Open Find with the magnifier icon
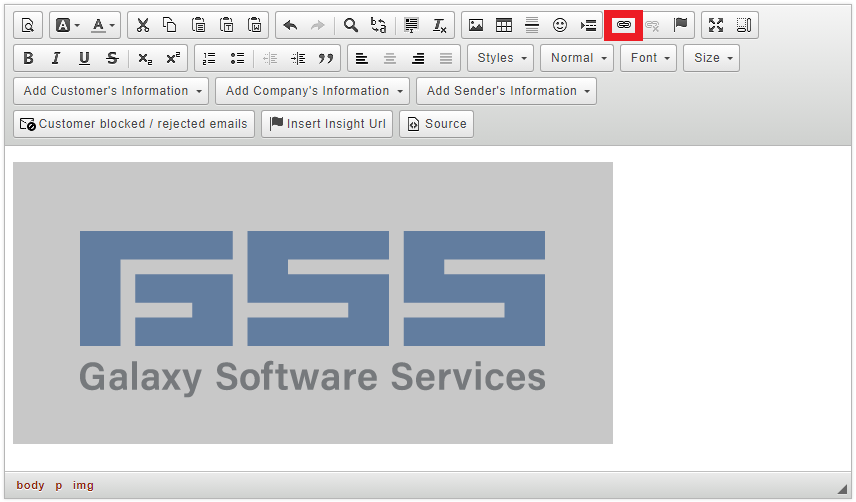Screen dimensions: 856x502 (x=350, y=25)
